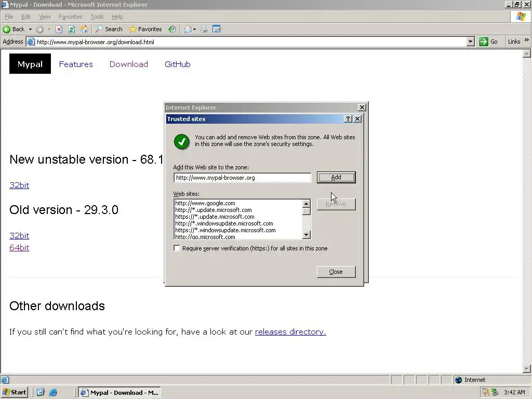Click the 32bit link under New unstable version
532x399 pixels.
coord(19,185)
